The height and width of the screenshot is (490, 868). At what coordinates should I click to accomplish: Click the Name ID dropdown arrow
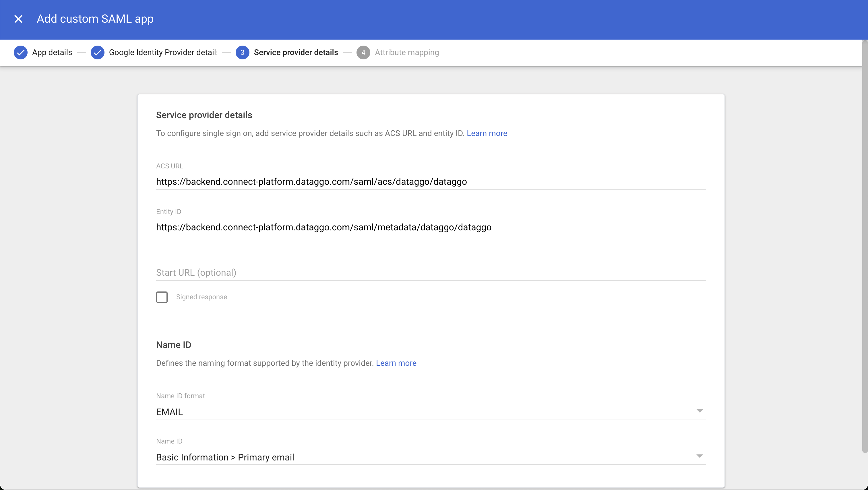700,456
